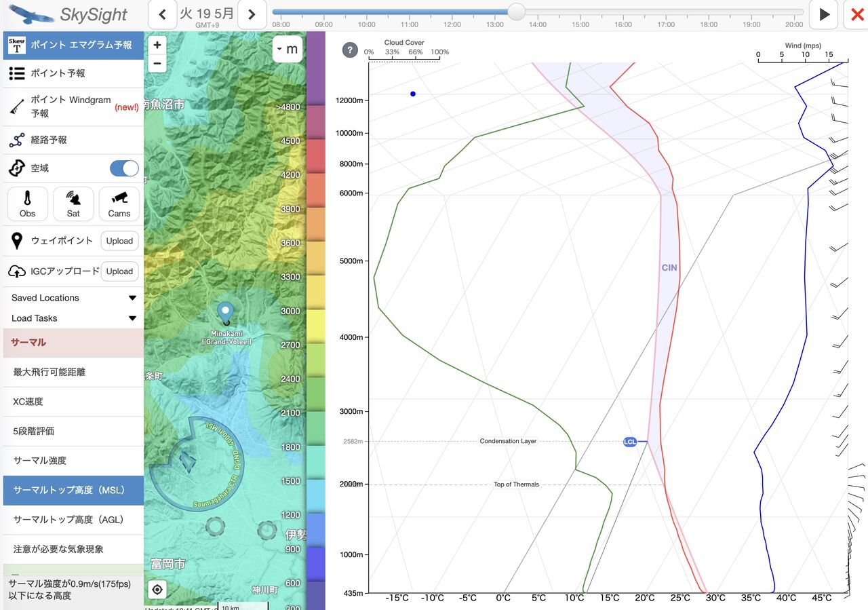Click the 1500 cyan legend color band
The image size is (868, 610).
point(316,496)
